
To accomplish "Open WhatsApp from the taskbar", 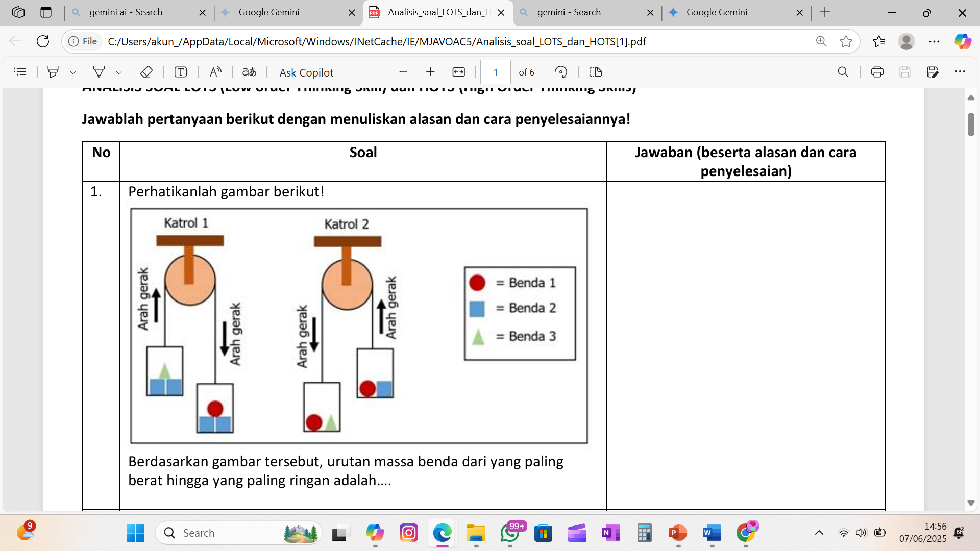I will 509,534.
